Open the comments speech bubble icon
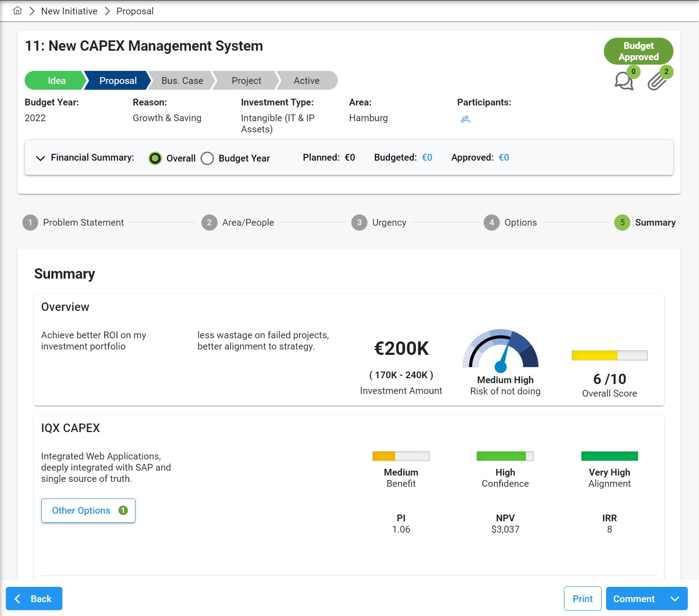 pyautogui.click(x=623, y=81)
